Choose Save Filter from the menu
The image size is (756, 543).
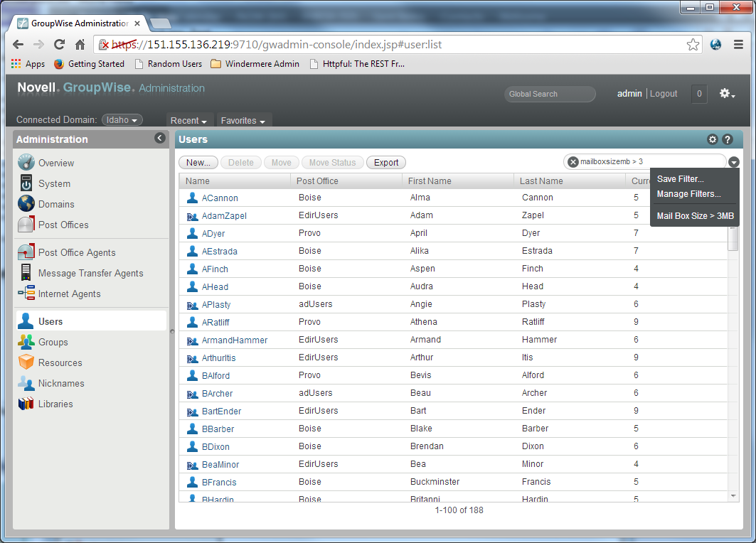pyautogui.click(x=681, y=179)
